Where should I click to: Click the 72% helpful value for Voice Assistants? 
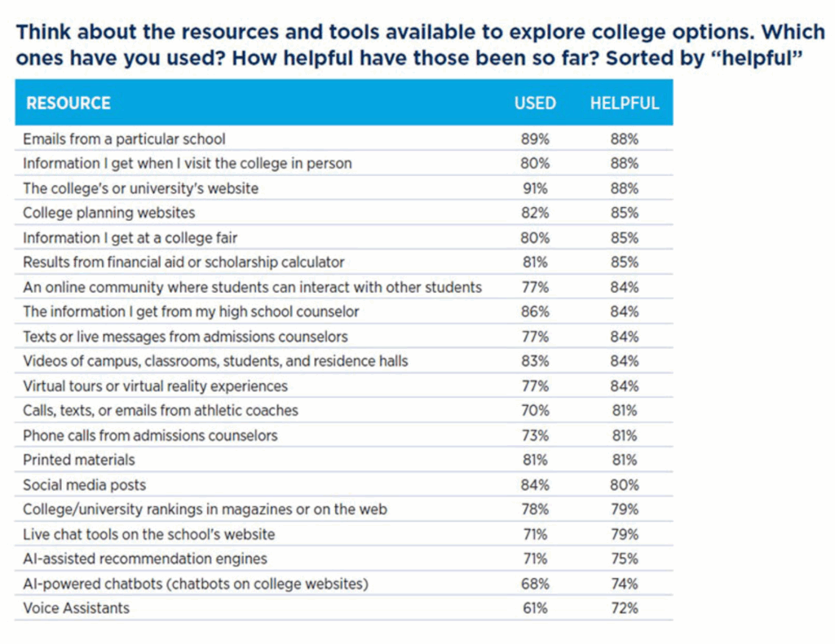tap(625, 608)
